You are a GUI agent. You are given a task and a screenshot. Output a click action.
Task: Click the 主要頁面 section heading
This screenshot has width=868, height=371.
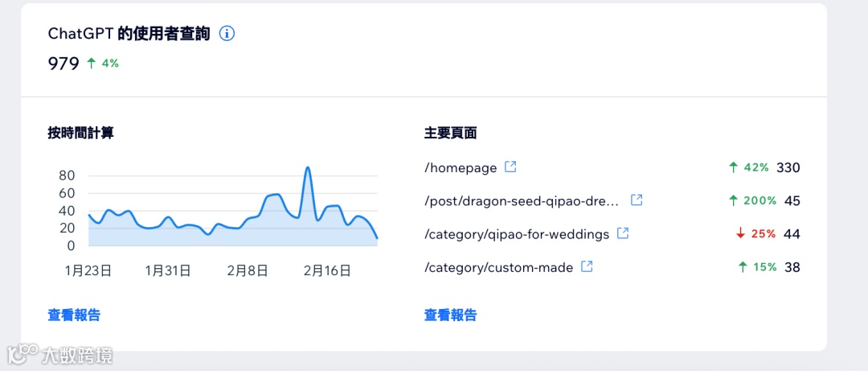[451, 133]
